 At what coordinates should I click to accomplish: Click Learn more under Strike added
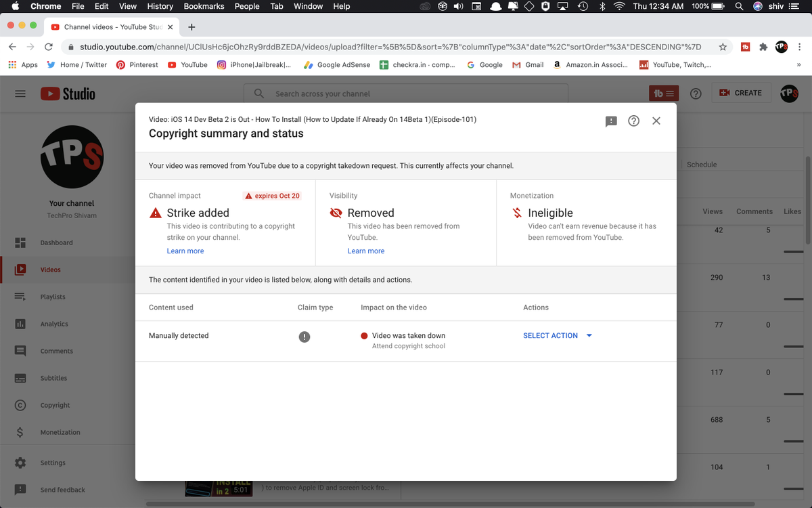(185, 251)
